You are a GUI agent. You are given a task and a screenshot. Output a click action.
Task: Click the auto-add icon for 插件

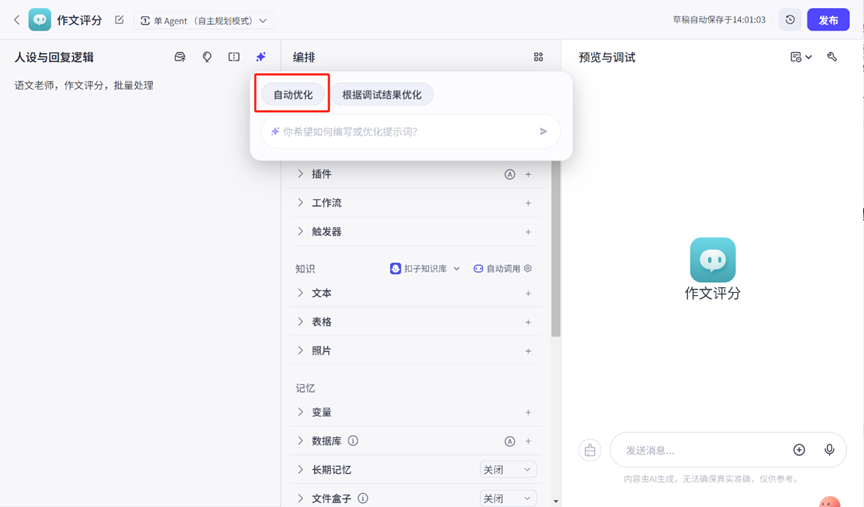coord(510,175)
